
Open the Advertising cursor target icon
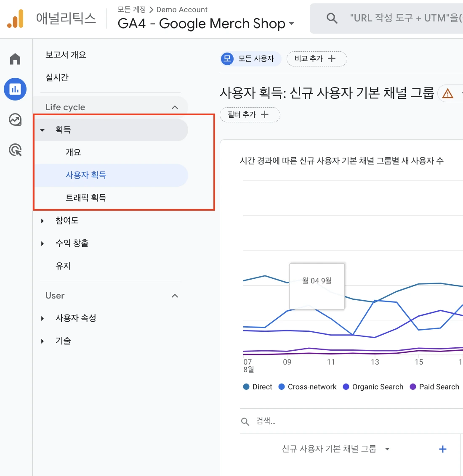15,150
